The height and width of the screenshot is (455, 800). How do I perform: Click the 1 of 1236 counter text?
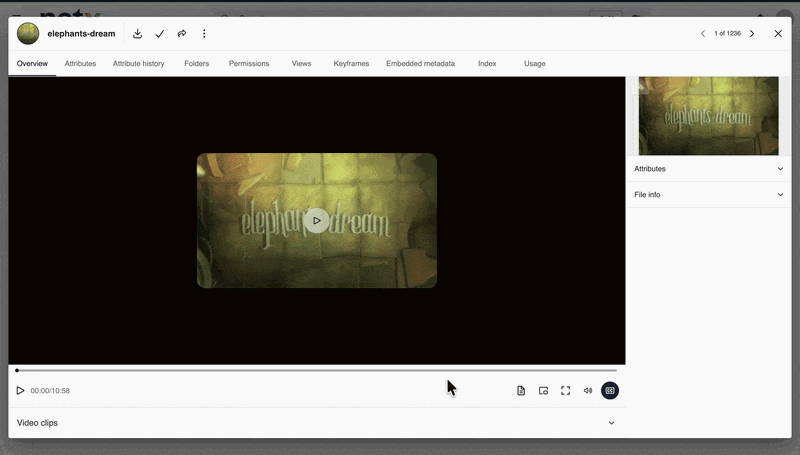click(728, 34)
